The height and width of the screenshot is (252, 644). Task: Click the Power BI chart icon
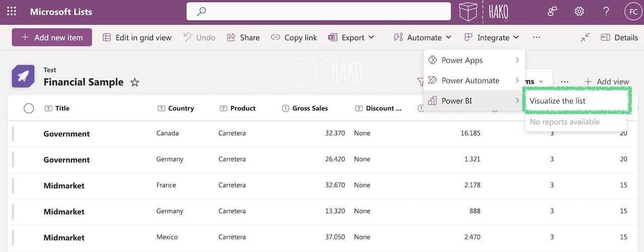(x=432, y=101)
